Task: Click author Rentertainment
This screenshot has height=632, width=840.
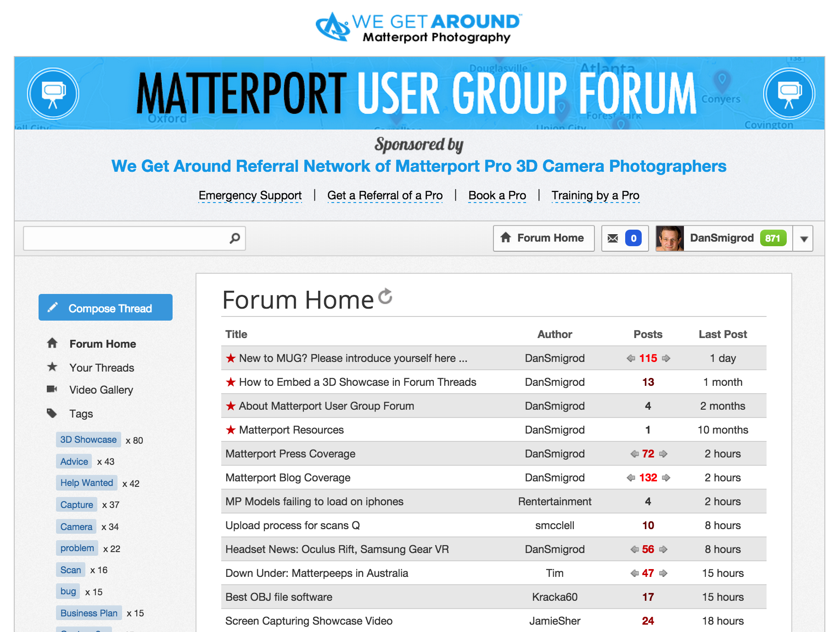Action: point(554,502)
